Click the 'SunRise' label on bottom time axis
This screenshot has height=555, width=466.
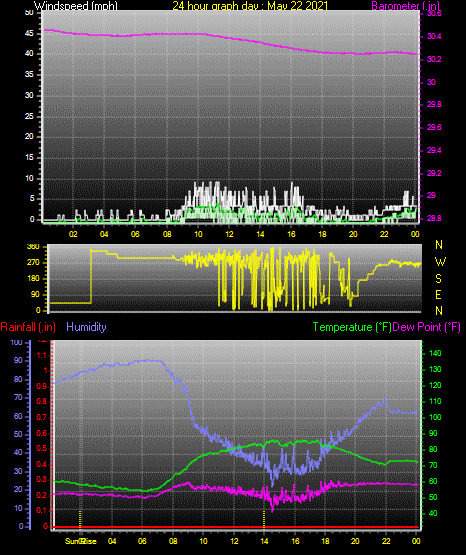click(81, 541)
